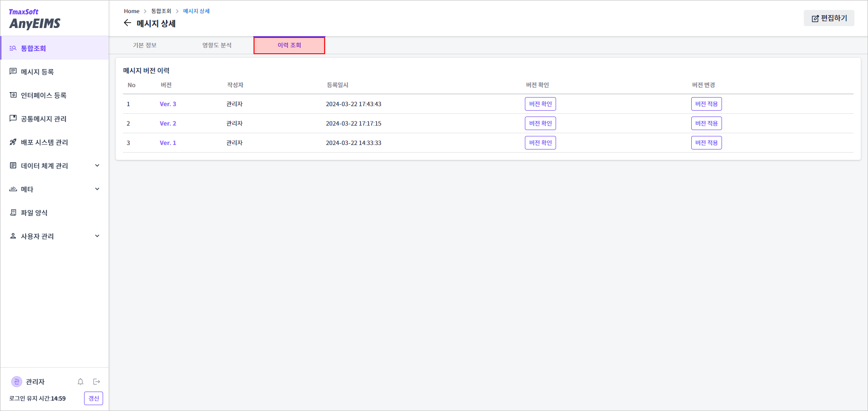Click timestamp 2024-03-22 14:33:33
This screenshot has height=411, width=868.
point(354,143)
